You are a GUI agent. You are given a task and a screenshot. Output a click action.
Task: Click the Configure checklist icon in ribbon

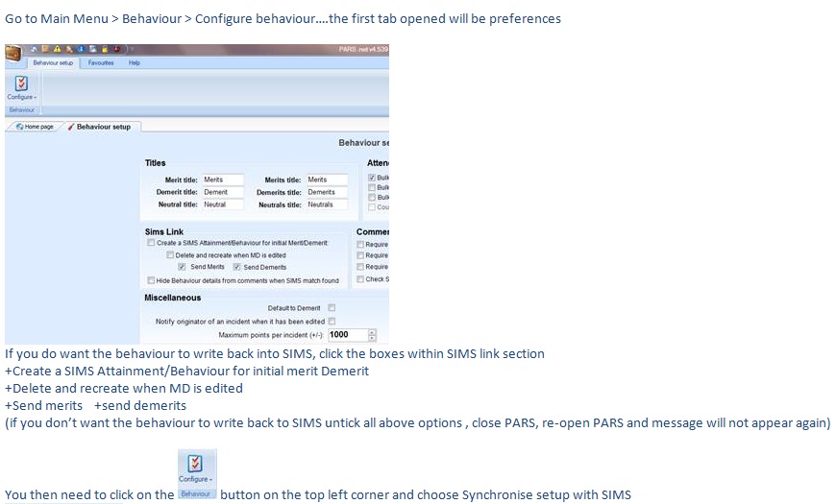pos(21,84)
